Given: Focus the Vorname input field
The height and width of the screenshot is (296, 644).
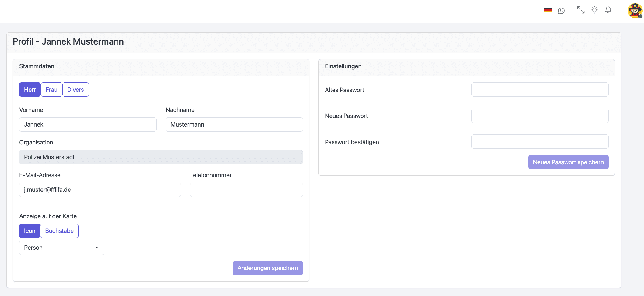Looking at the screenshot, I should [x=88, y=124].
